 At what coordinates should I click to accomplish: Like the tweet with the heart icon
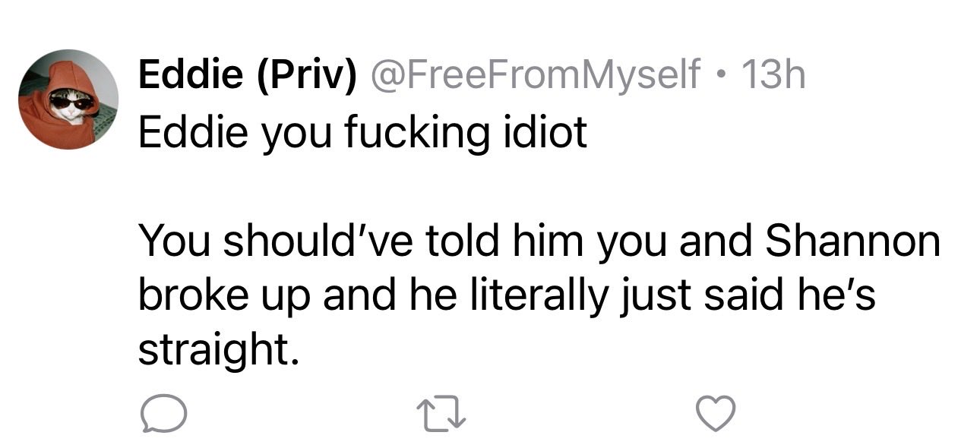click(x=716, y=415)
